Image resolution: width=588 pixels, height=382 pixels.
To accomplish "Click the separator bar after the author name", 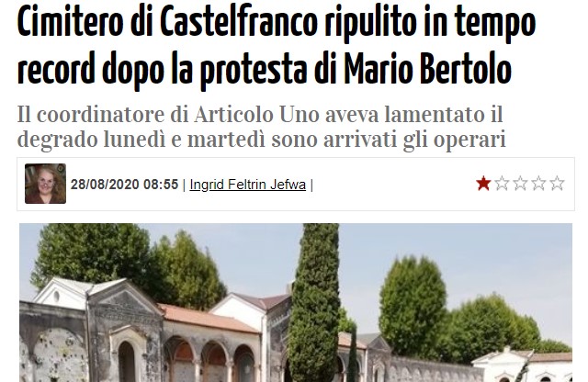I will click(x=311, y=185).
